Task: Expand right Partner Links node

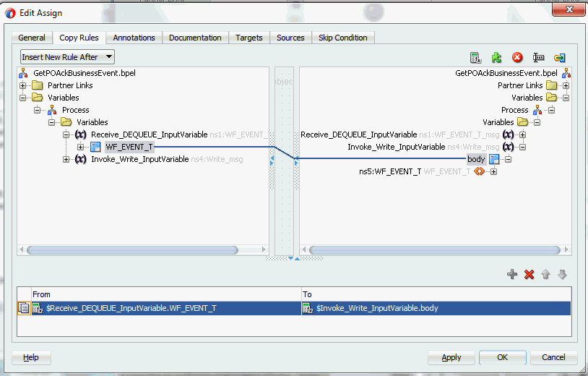Action: [x=566, y=85]
